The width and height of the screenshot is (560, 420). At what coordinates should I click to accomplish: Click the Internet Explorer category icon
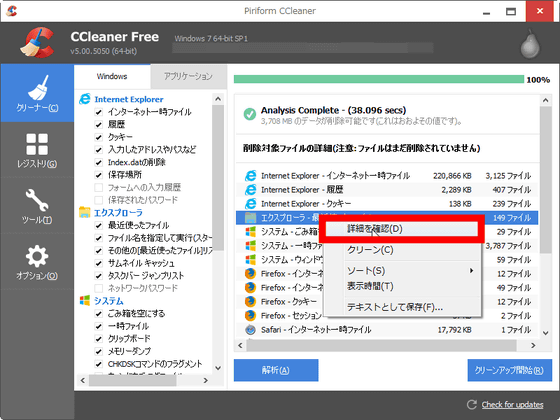pyautogui.click(x=85, y=99)
